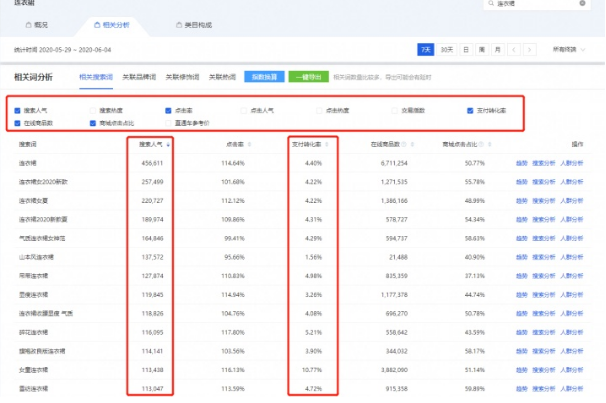Screen dimensions: 606x403
Task: Uncheck the 搜索人气 checkbox
Action: tap(17, 111)
